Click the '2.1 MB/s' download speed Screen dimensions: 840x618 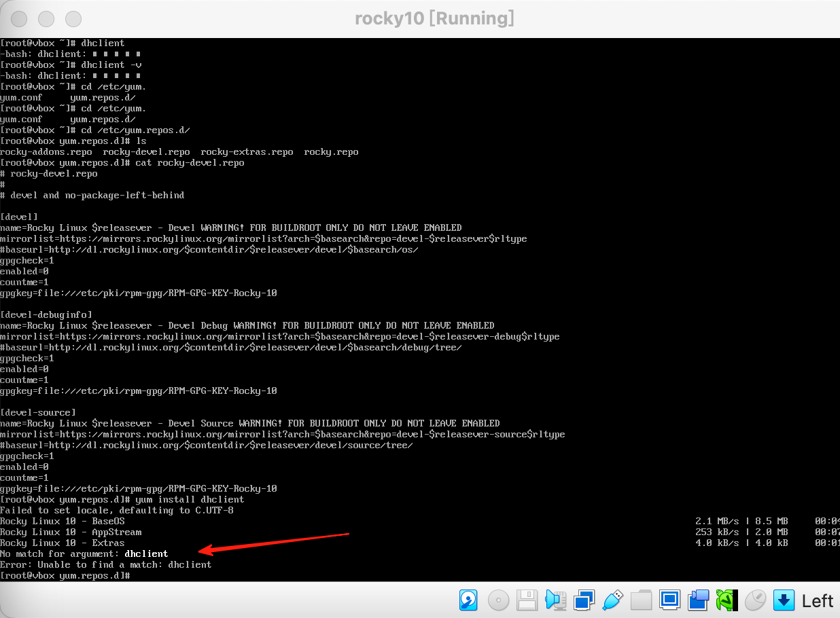(718, 521)
